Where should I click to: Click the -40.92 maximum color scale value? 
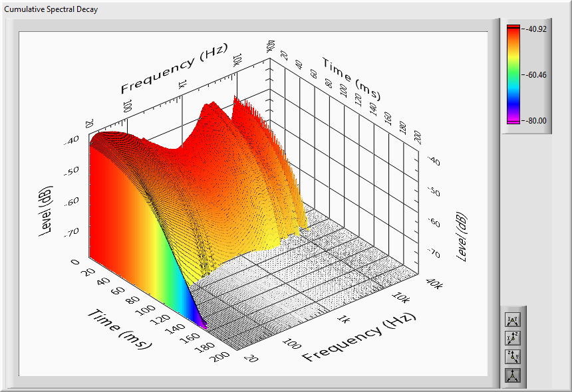[536, 29]
